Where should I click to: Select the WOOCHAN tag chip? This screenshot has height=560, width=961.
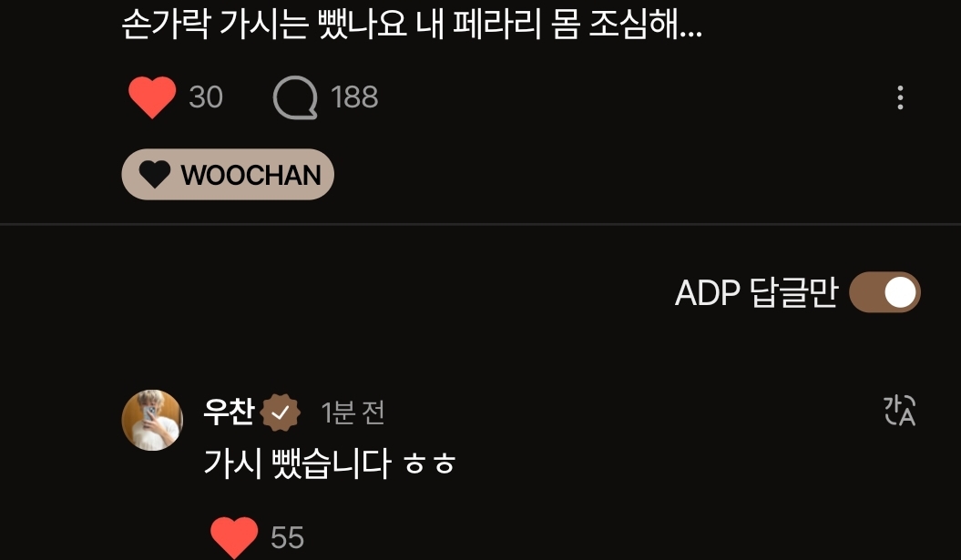click(x=228, y=175)
